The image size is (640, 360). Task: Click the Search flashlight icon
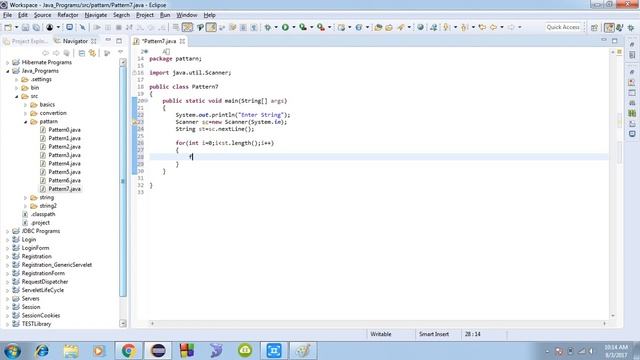tap(401, 27)
